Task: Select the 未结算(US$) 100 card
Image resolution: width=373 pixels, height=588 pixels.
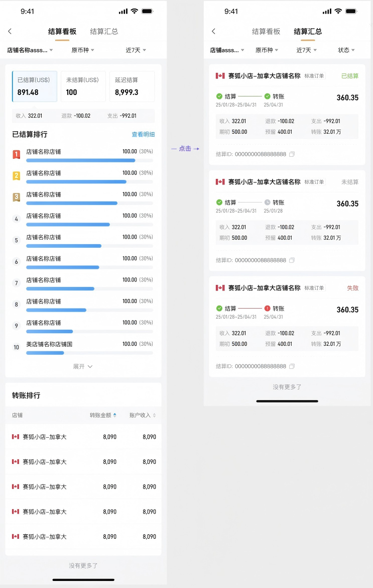Action: pos(83,86)
